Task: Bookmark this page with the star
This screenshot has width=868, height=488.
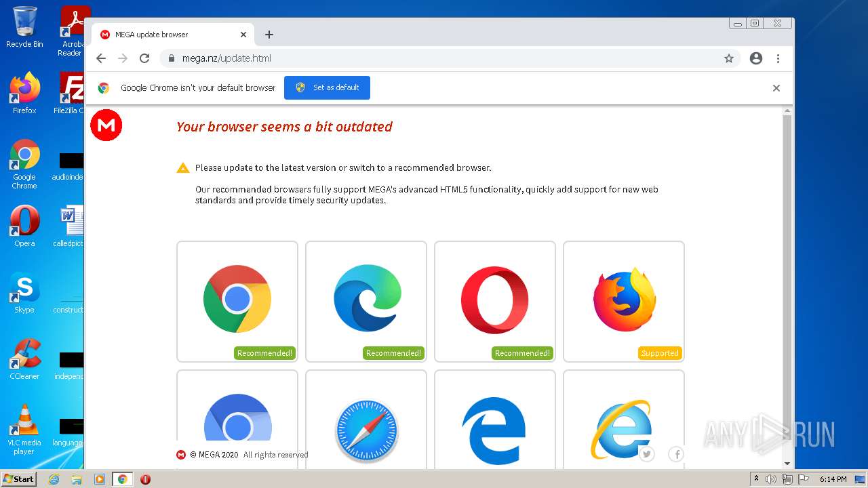Action: pos(729,58)
